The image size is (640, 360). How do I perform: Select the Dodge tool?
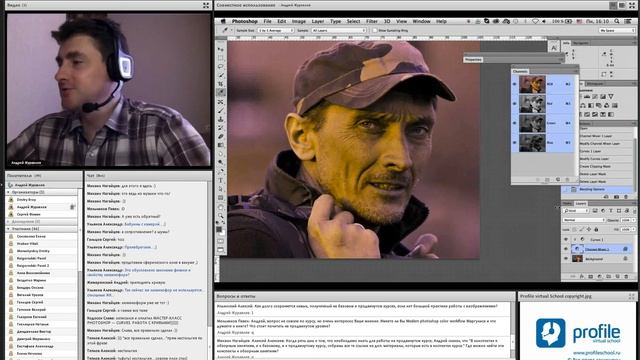point(221,162)
